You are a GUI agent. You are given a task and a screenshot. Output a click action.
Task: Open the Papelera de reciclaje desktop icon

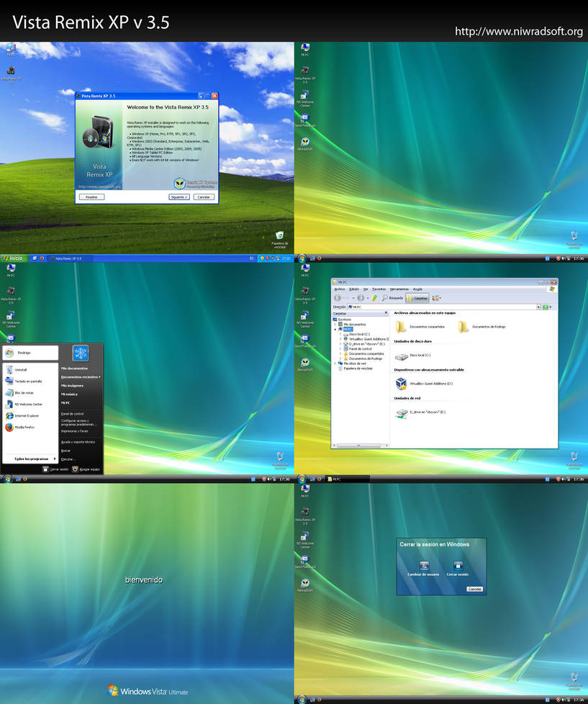pyautogui.click(x=279, y=236)
